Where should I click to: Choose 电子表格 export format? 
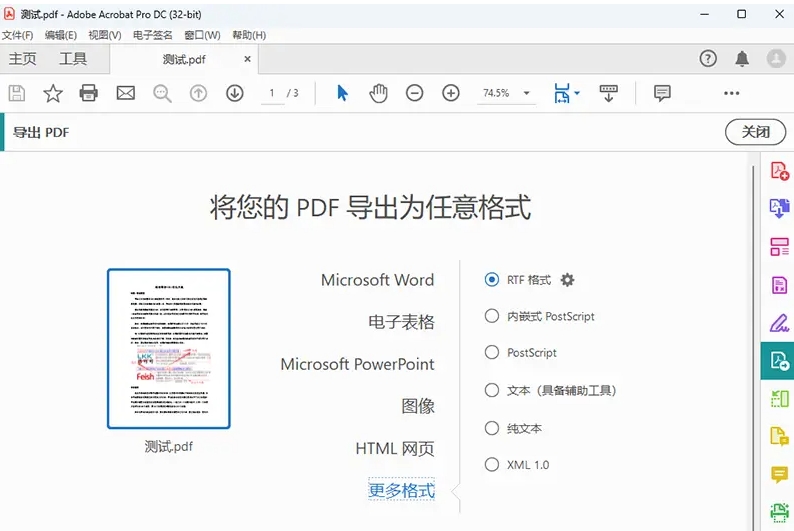click(401, 322)
